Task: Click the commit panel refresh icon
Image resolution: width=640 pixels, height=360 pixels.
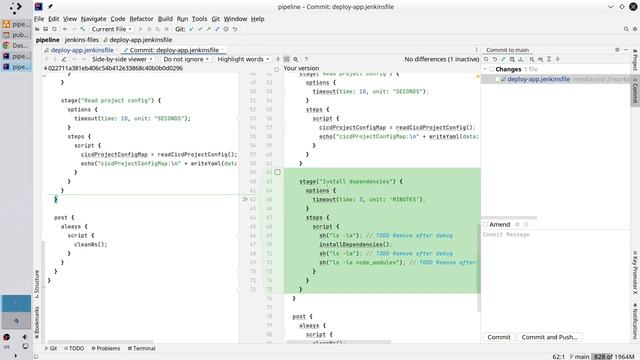Action: [x=486, y=59]
